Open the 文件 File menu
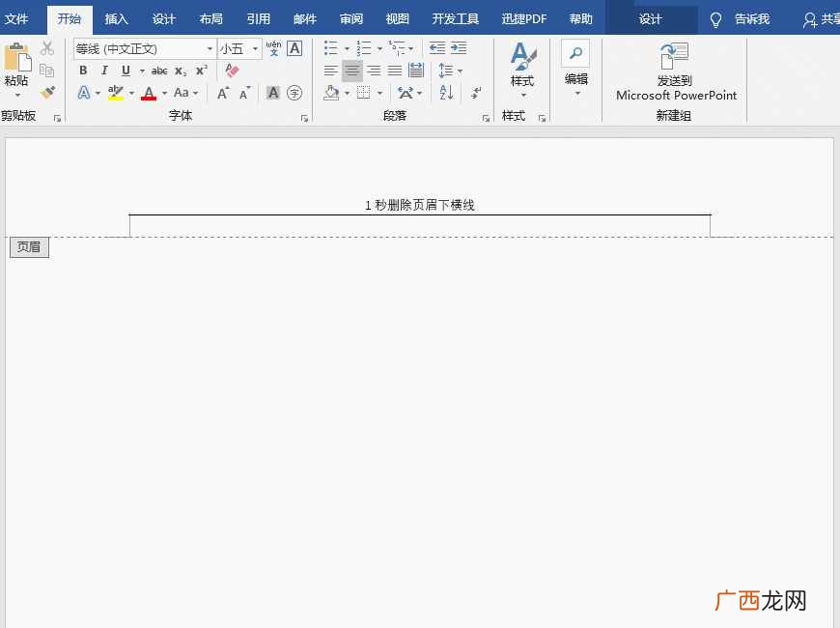The width and height of the screenshot is (840, 628). tap(16, 19)
